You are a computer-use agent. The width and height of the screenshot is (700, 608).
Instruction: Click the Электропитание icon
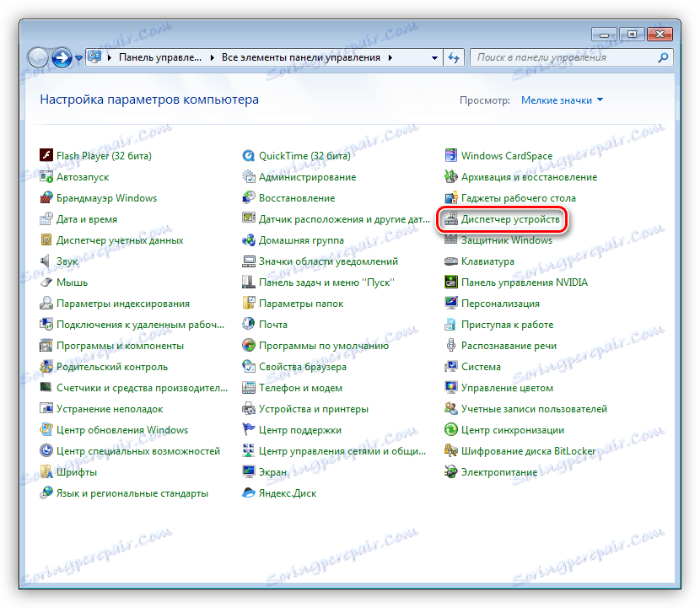click(x=451, y=472)
